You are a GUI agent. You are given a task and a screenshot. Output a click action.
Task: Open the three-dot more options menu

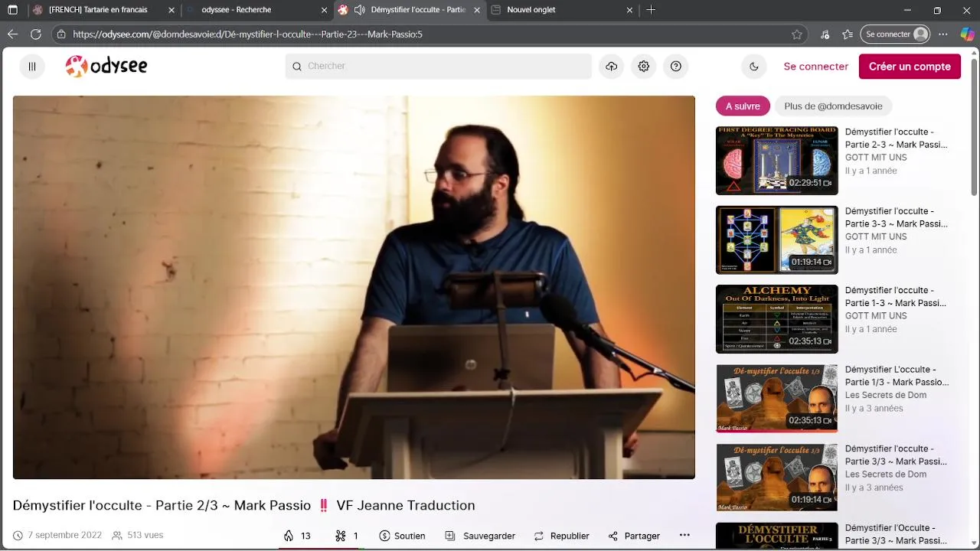coord(684,535)
